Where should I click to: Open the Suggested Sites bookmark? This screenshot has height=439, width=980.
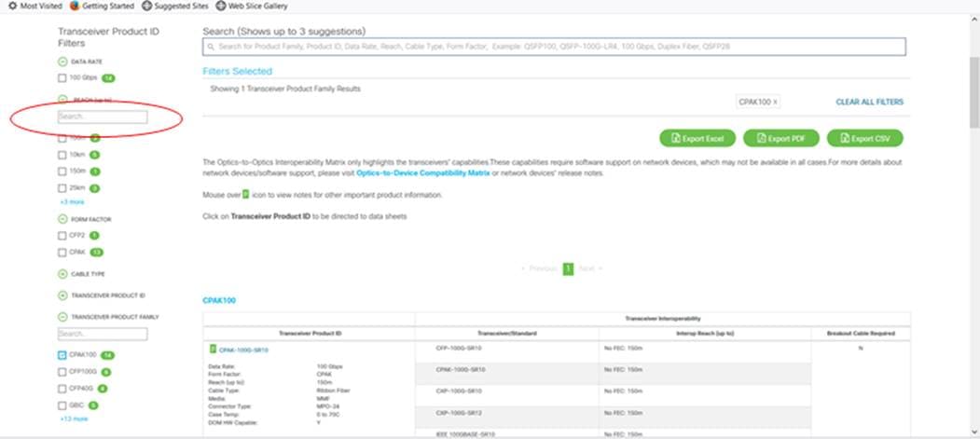tap(175, 6)
